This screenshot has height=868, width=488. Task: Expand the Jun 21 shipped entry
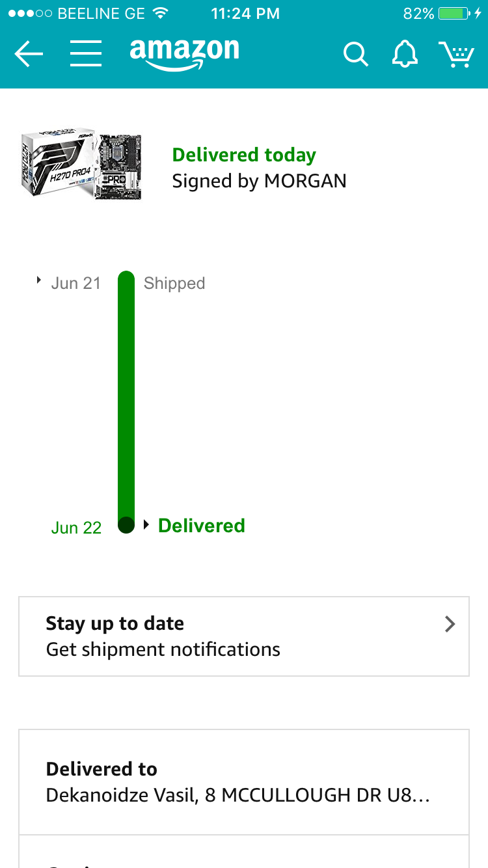[x=39, y=282]
